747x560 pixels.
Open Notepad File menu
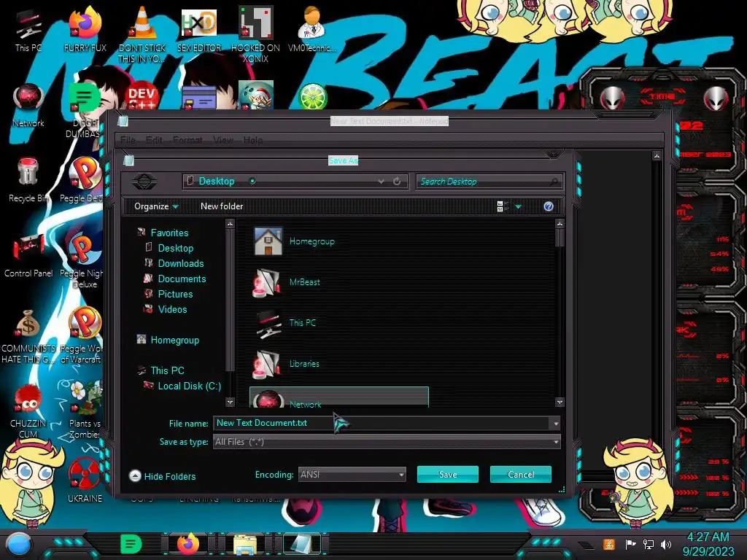(x=128, y=140)
